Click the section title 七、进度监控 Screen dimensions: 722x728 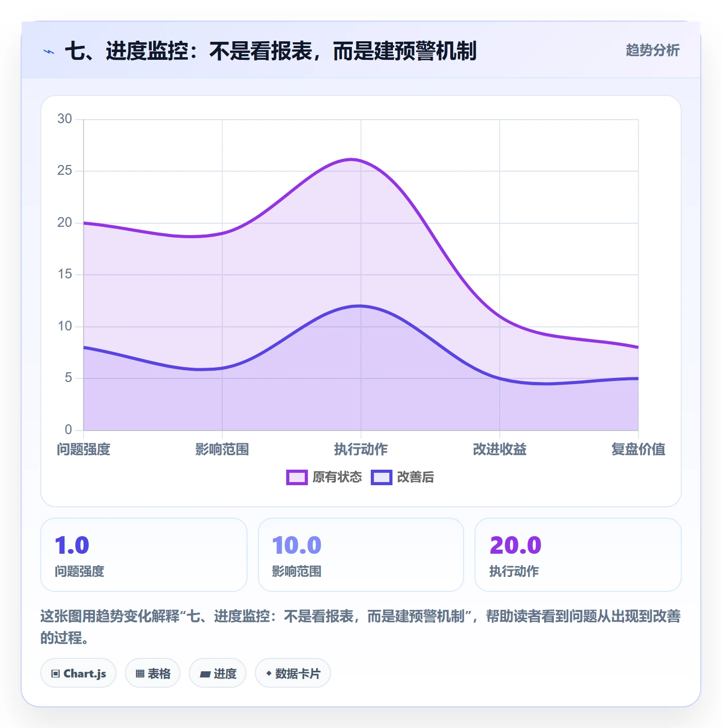tap(271, 52)
